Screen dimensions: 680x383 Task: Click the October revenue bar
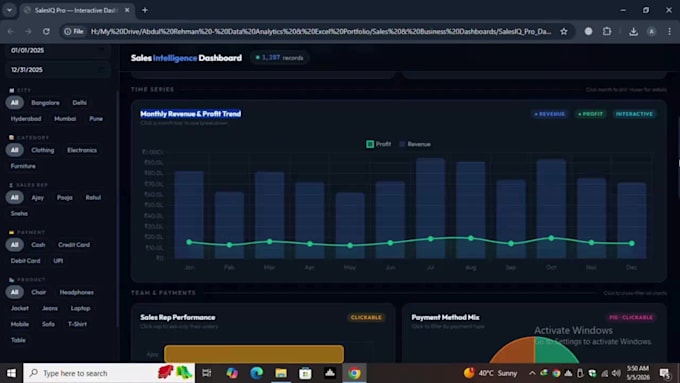point(551,209)
